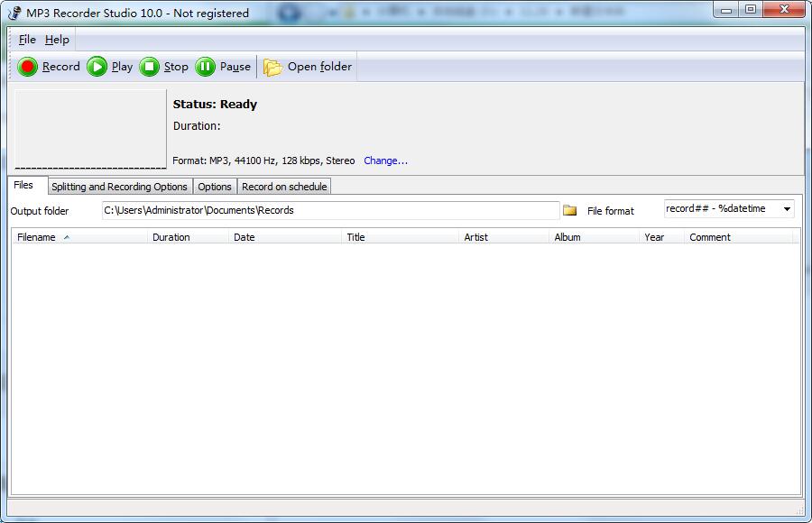Switch to the Options tab

215,187
